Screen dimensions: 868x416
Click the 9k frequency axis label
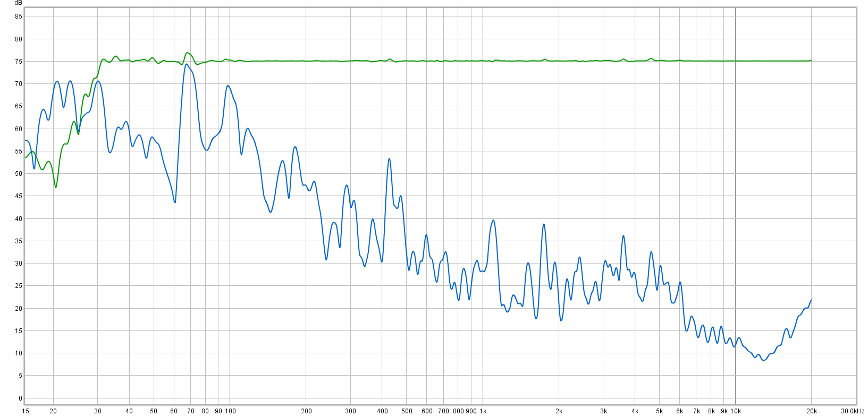tap(724, 411)
